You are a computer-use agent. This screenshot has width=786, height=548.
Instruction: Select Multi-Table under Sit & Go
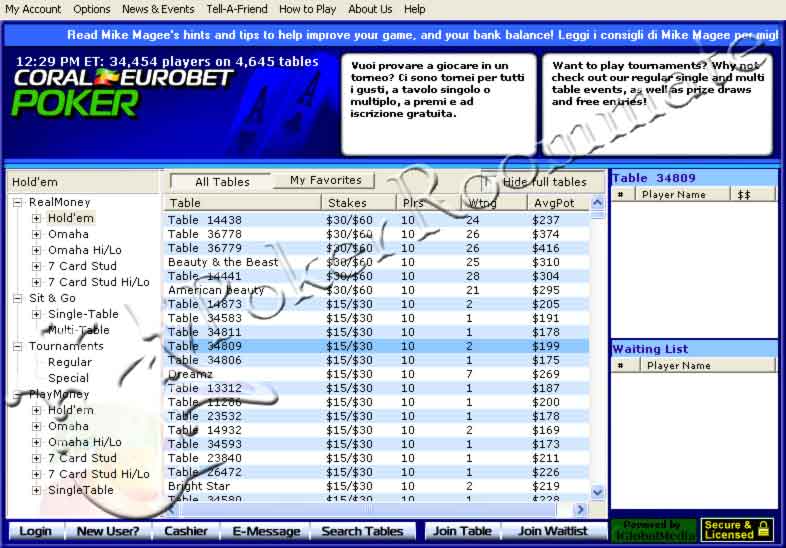tap(79, 330)
